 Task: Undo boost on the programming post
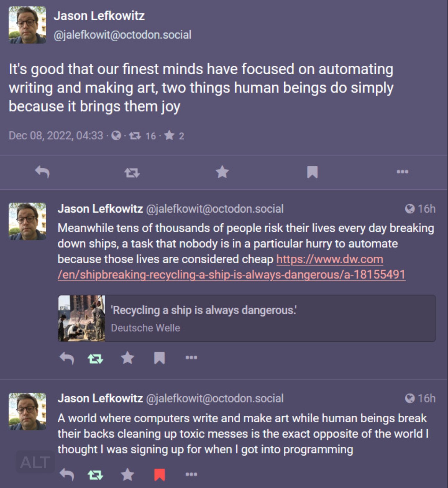click(96, 475)
